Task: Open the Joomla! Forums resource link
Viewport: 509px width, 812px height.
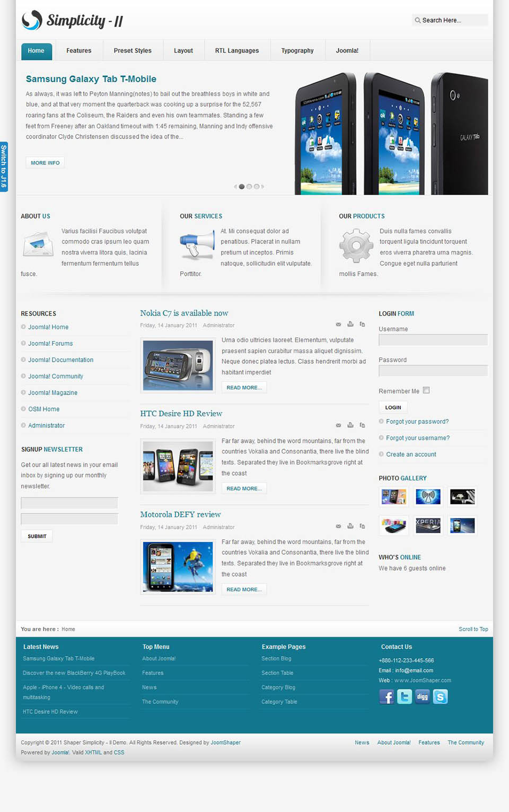Action: click(50, 344)
